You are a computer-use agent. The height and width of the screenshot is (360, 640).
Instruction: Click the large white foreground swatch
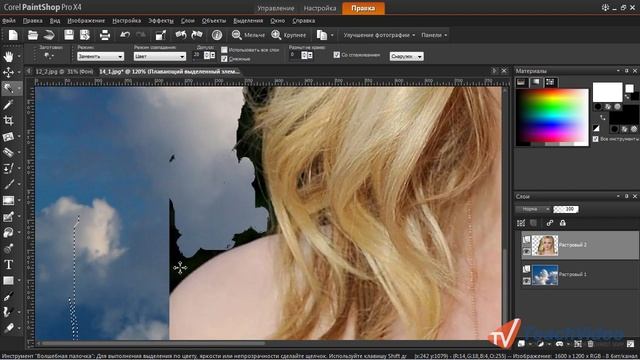(x=607, y=92)
